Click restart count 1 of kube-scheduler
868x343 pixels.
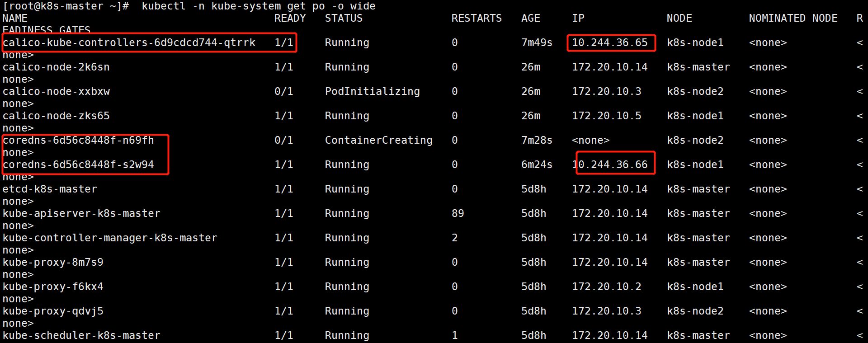click(x=454, y=335)
